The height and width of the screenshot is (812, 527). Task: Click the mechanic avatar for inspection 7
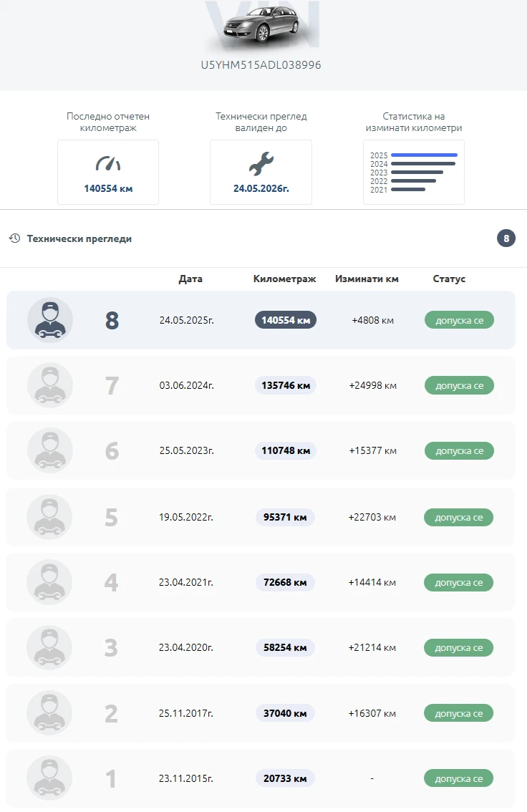click(x=50, y=385)
